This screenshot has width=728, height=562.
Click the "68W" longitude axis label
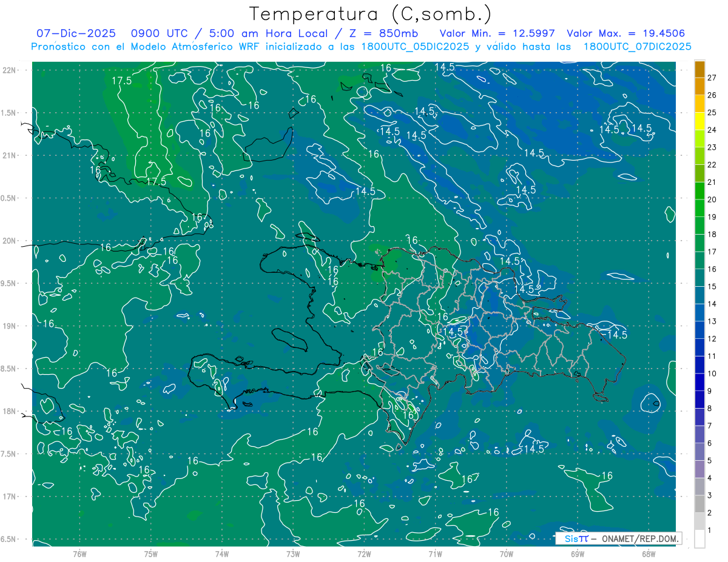click(x=648, y=554)
